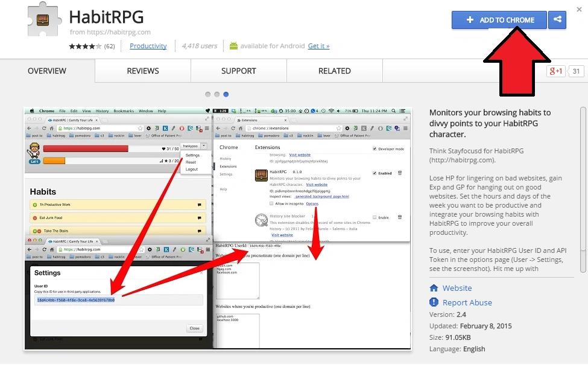The width and height of the screenshot is (588, 376).
Task: Follow the 'Get it »' Android link
Action: [x=319, y=46]
